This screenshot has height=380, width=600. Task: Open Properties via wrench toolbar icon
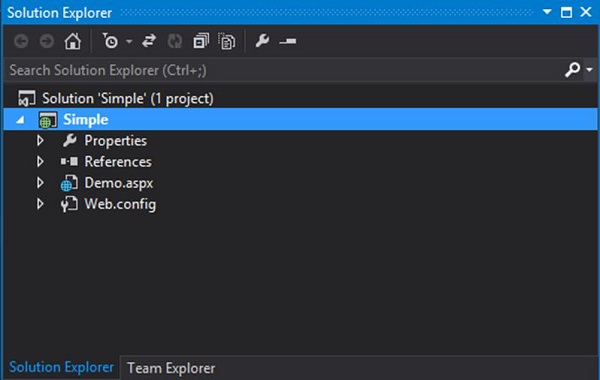[x=262, y=41]
